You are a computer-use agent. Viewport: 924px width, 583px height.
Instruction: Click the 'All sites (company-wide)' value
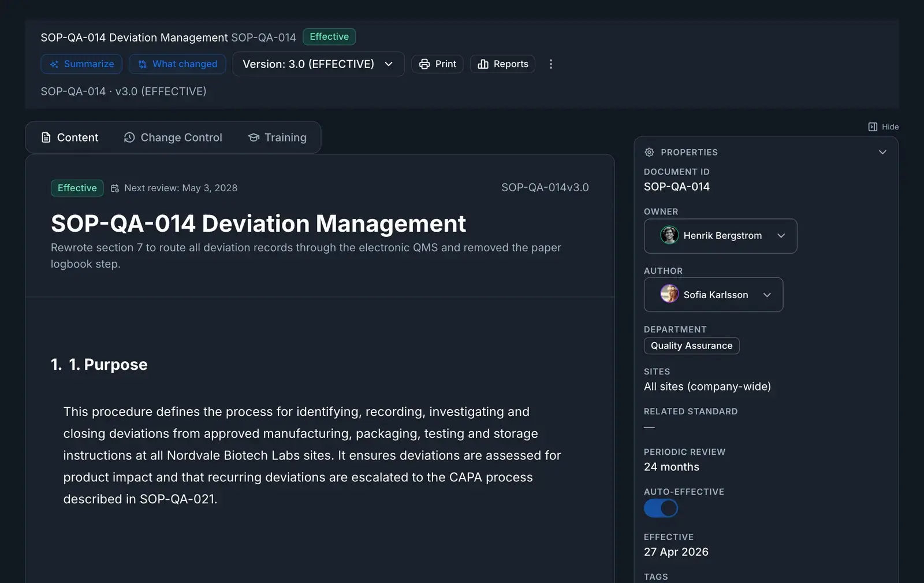tap(707, 387)
